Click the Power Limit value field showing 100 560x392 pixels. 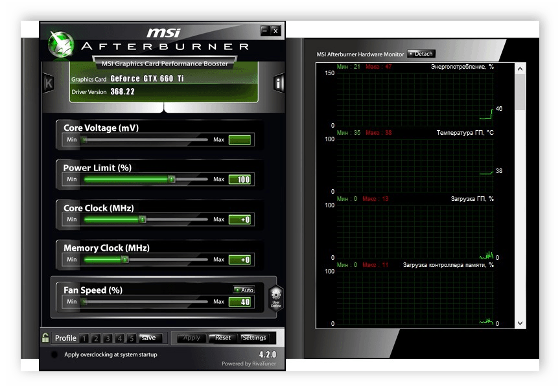240,179
